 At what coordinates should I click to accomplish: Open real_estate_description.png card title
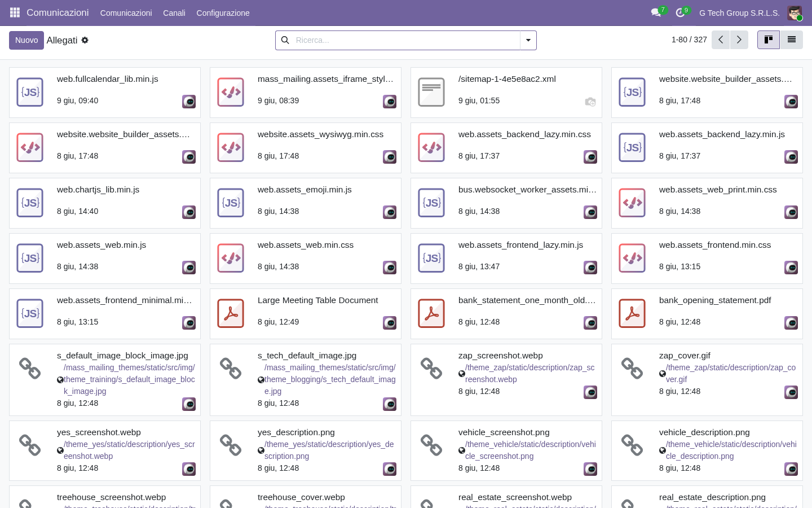[712, 497]
